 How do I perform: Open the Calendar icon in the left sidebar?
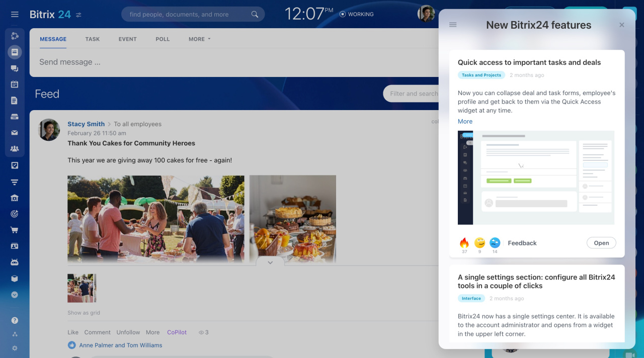click(15, 84)
